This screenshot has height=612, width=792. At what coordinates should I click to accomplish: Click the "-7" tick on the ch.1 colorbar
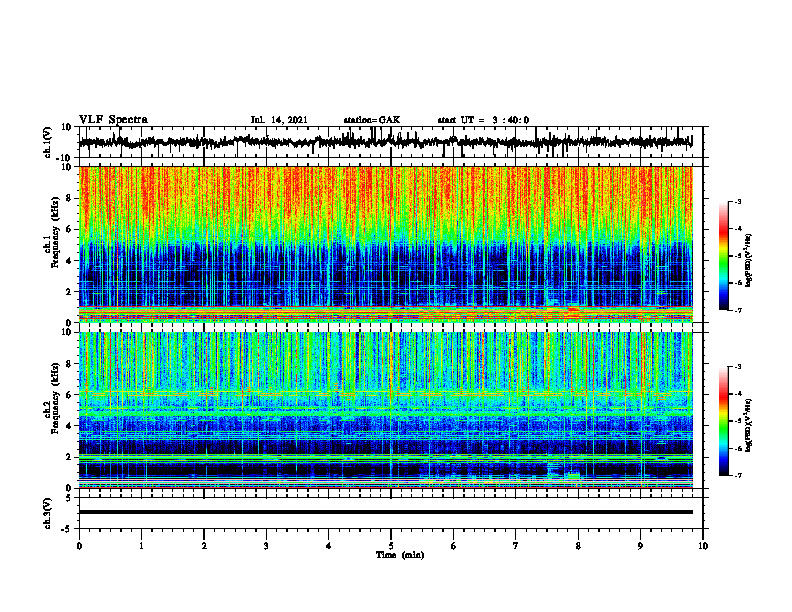[738, 310]
